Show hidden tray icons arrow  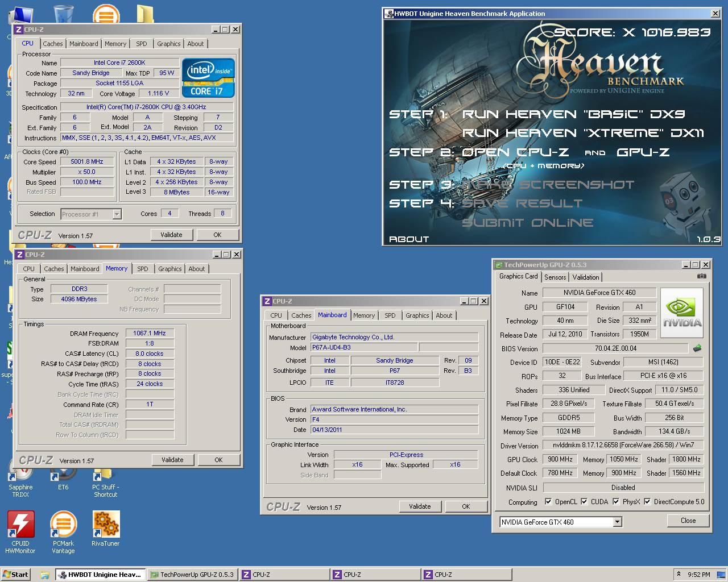678,574
